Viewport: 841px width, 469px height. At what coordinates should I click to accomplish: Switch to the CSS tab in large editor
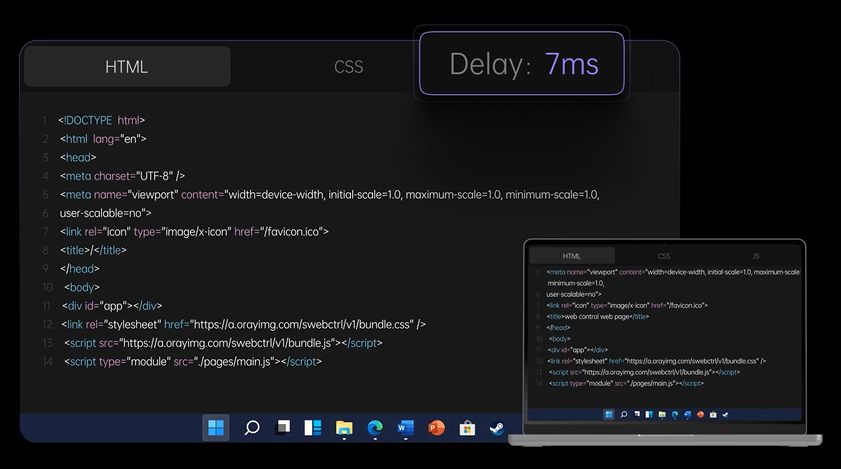tap(348, 67)
